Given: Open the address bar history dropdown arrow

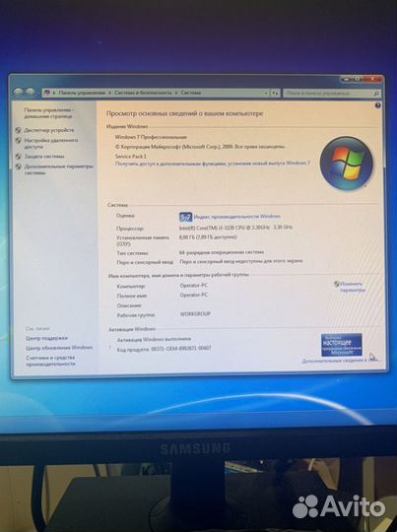Looking at the screenshot, I should [x=266, y=93].
